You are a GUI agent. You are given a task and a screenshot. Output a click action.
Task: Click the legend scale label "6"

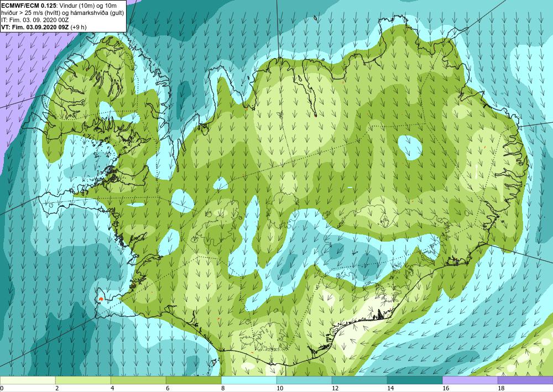coord(168,388)
